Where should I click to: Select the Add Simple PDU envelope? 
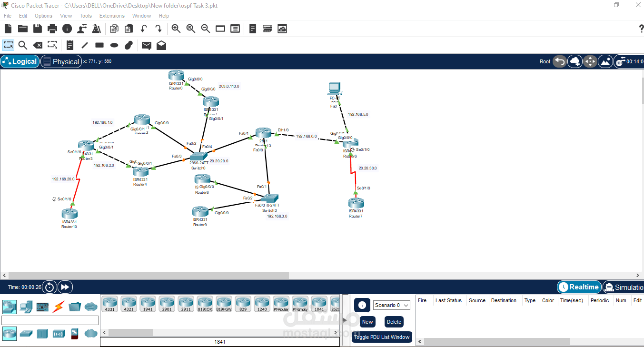[x=147, y=45]
